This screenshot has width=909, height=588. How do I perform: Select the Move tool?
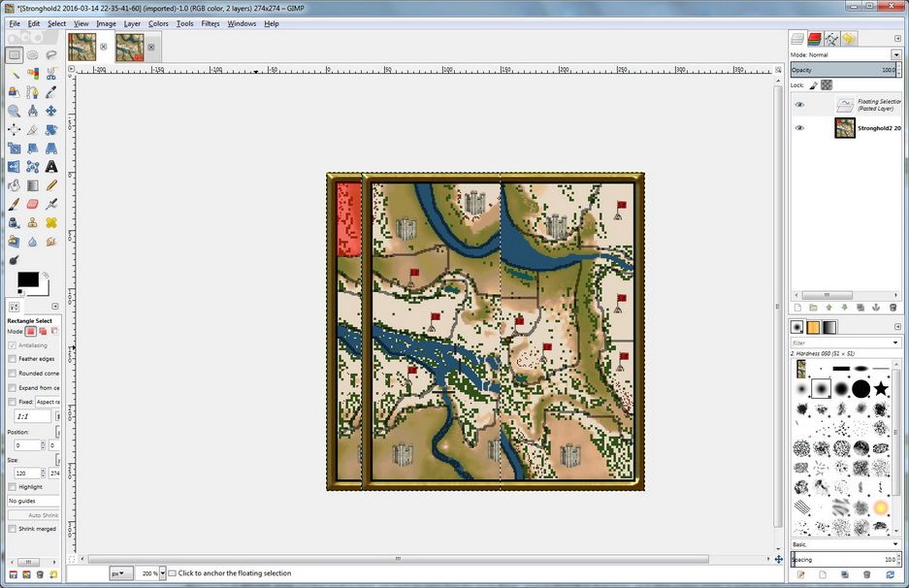point(51,111)
